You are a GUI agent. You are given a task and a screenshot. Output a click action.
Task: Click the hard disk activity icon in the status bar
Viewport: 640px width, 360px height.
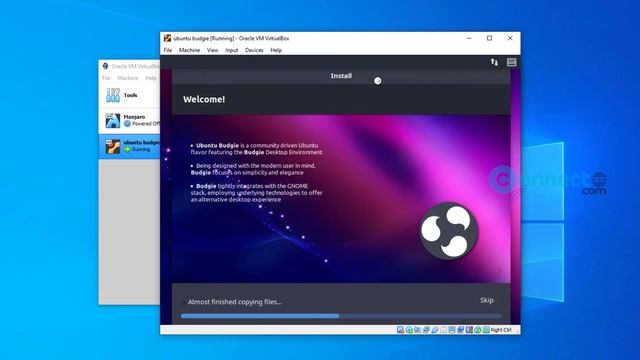[x=400, y=330]
